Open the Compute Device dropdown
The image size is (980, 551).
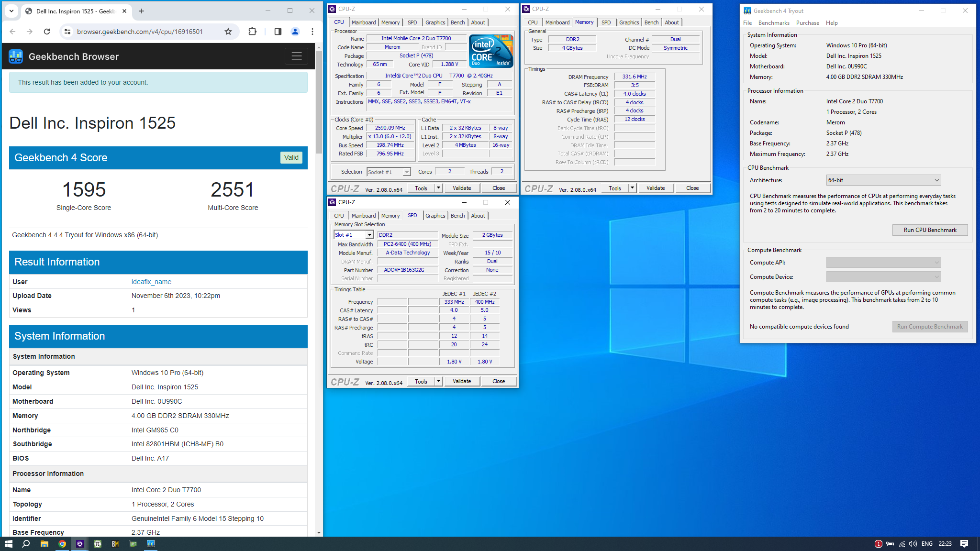click(x=883, y=277)
